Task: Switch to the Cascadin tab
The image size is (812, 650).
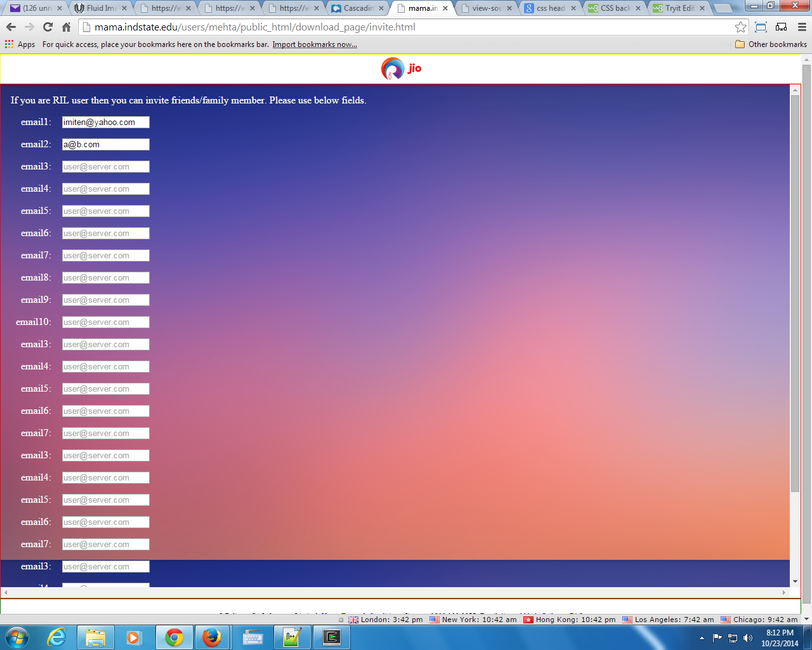Action: tap(357, 8)
